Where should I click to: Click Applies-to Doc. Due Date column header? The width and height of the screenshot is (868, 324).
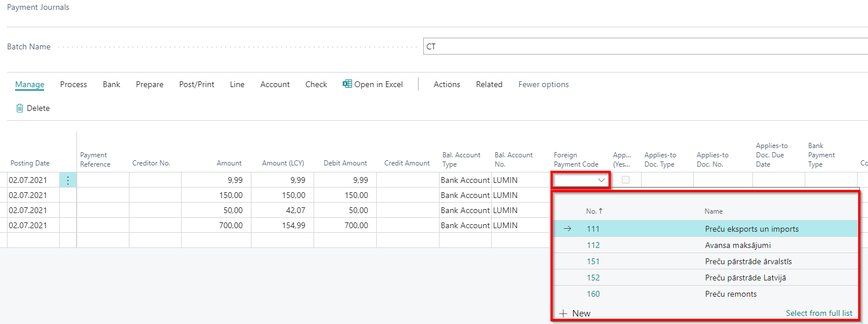coord(772,155)
